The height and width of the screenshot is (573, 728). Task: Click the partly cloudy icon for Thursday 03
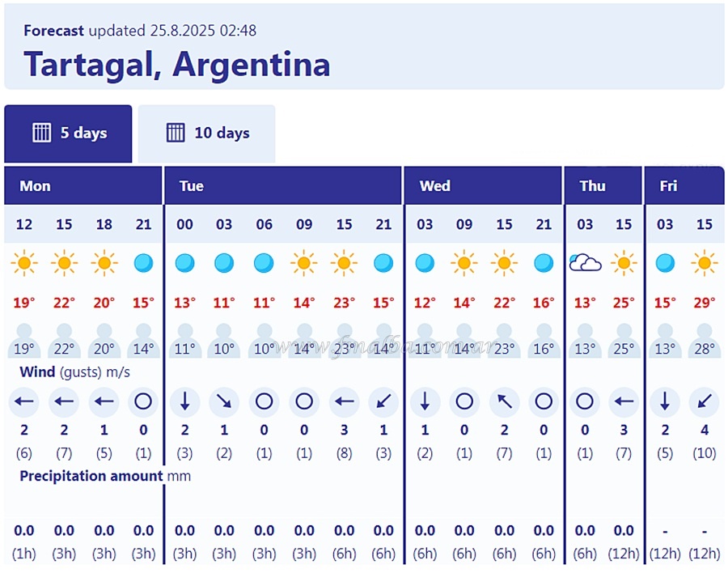[x=585, y=263]
